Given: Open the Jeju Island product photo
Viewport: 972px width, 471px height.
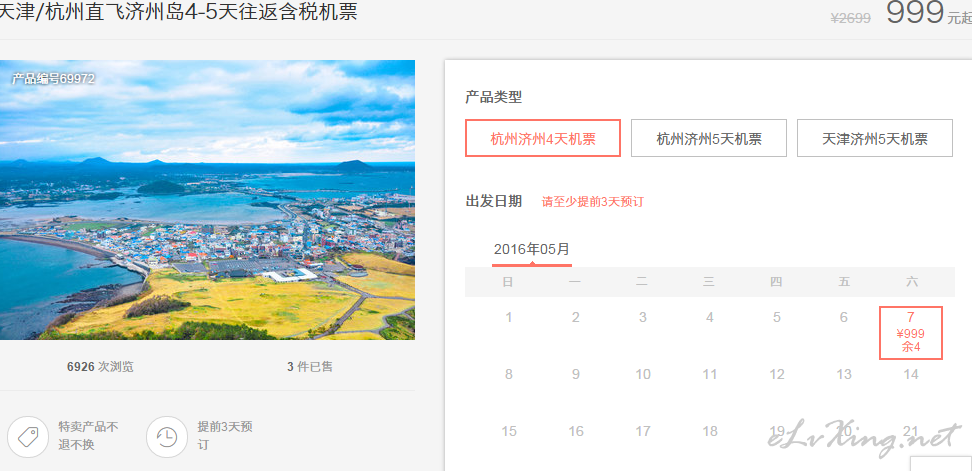Looking at the screenshot, I should coord(207,200).
